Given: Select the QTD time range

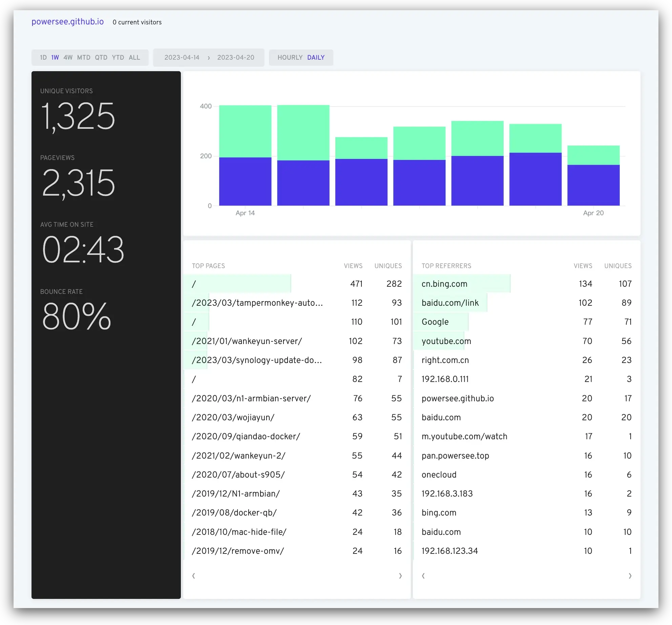Looking at the screenshot, I should pyautogui.click(x=101, y=58).
